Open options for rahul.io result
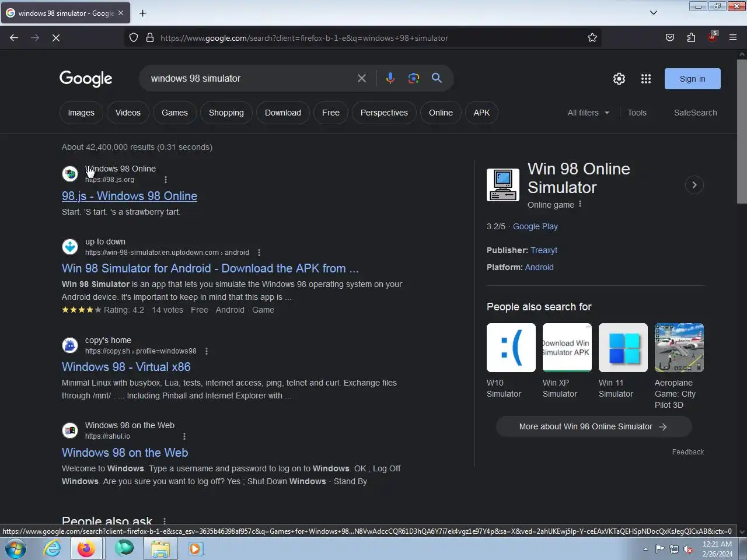 184,436
